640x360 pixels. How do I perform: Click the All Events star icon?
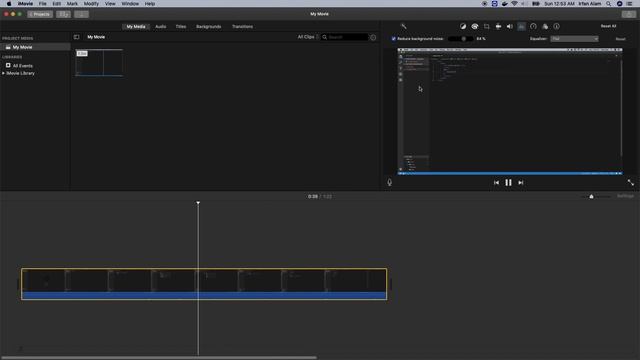click(x=8, y=65)
